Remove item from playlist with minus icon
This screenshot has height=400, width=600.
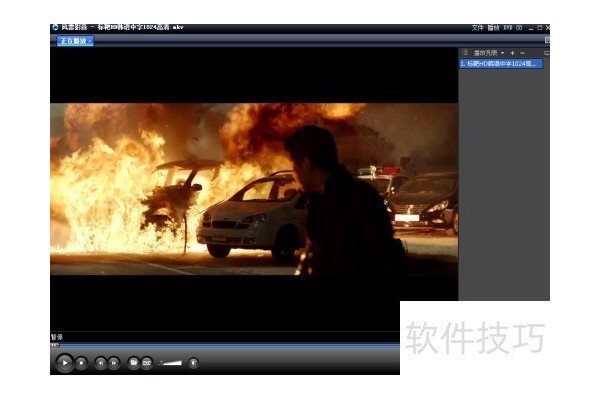click(x=522, y=53)
